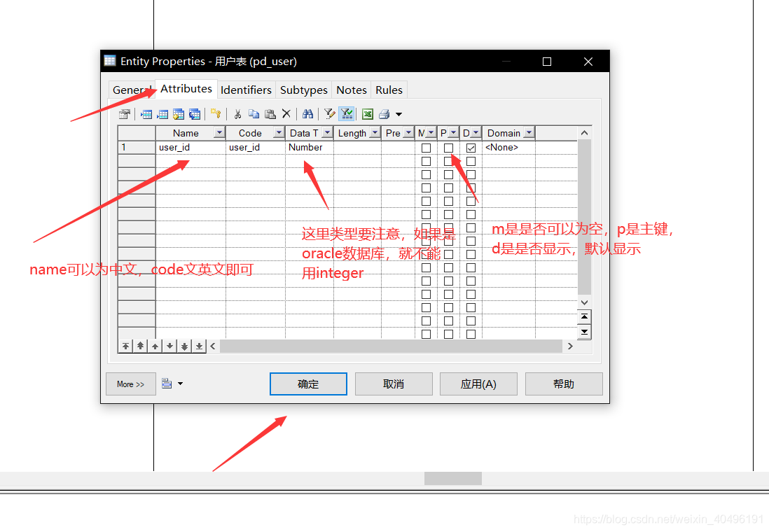Open the dropdown arrow next to the More button icon

click(x=181, y=384)
